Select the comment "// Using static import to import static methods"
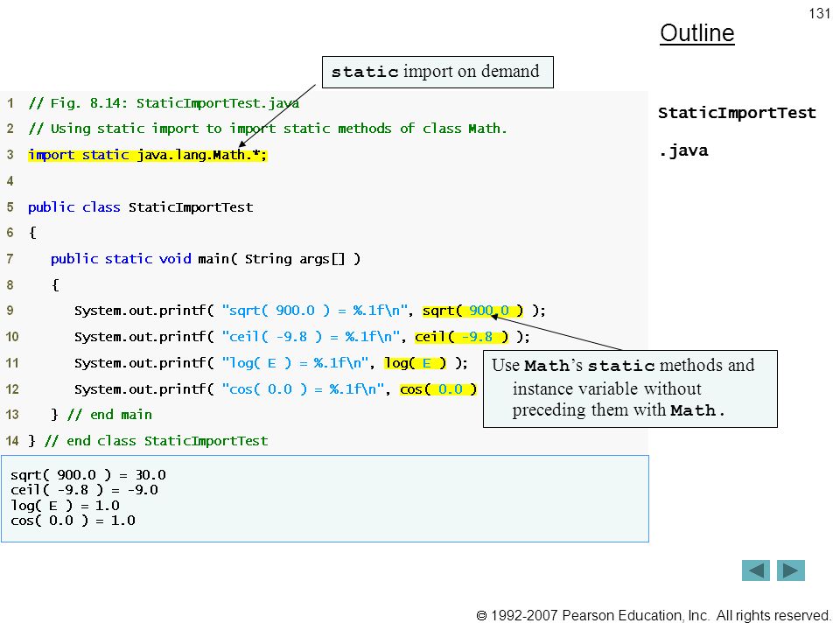Viewport: 840px width, 630px height. pyautogui.click(x=210, y=129)
